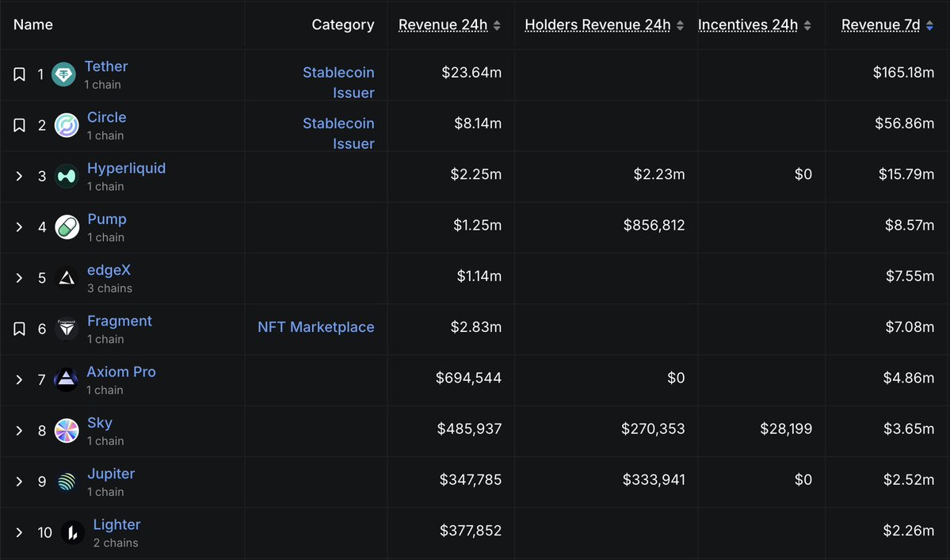The width and height of the screenshot is (950, 560).
Task: Expand the Hyperliquid row
Action: 19,176
